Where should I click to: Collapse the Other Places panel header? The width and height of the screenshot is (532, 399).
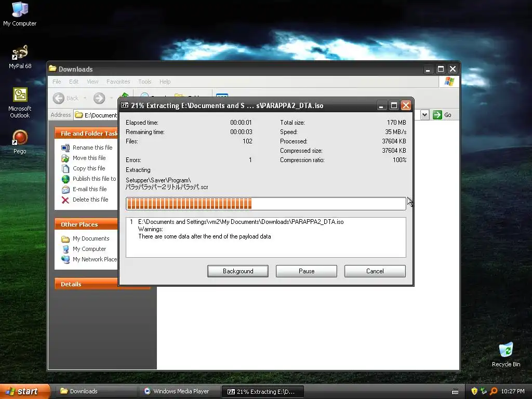(87, 224)
